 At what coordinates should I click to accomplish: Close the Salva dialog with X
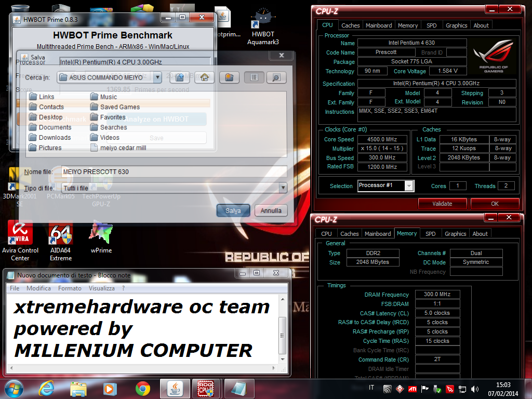[281, 55]
